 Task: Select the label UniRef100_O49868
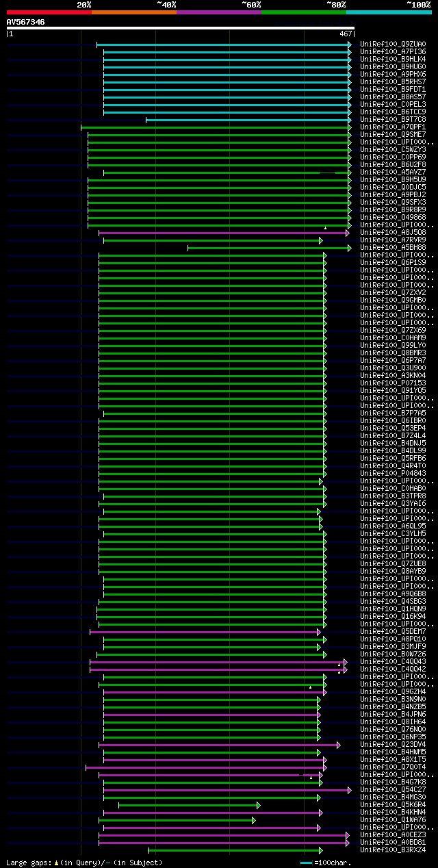[x=393, y=218]
